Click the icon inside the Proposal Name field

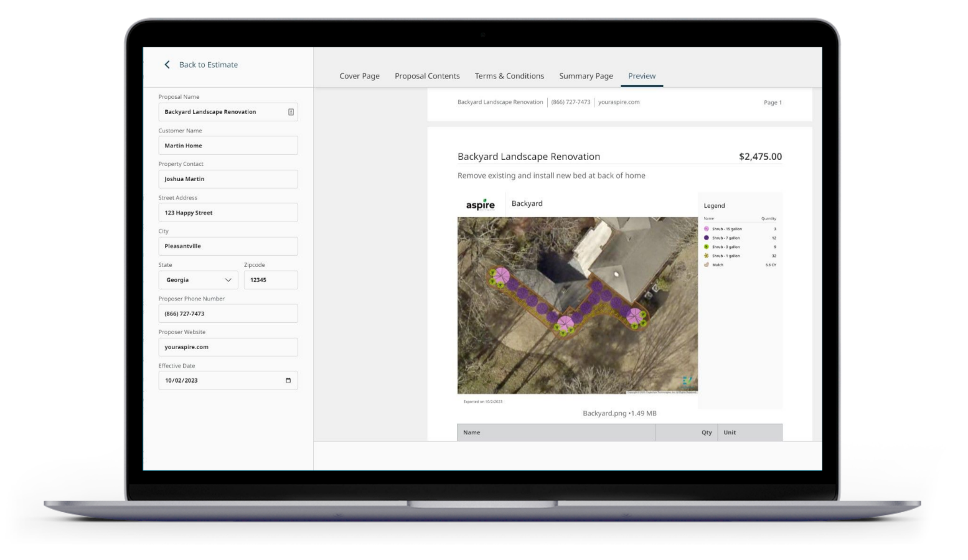pyautogui.click(x=291, y=112)
